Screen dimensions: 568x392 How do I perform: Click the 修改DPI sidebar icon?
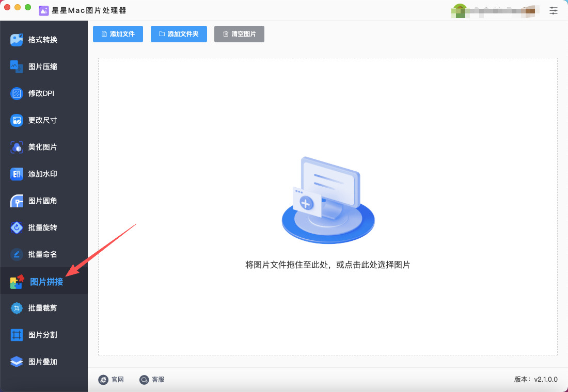click(17, 93)
